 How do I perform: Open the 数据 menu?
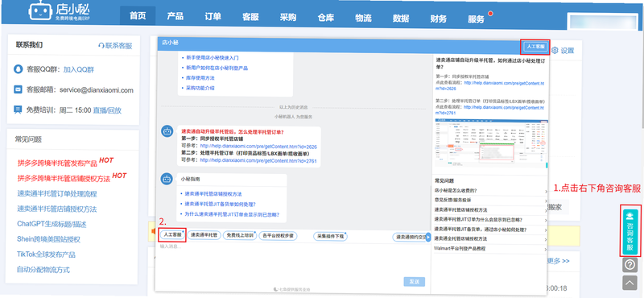click(401, 18)
